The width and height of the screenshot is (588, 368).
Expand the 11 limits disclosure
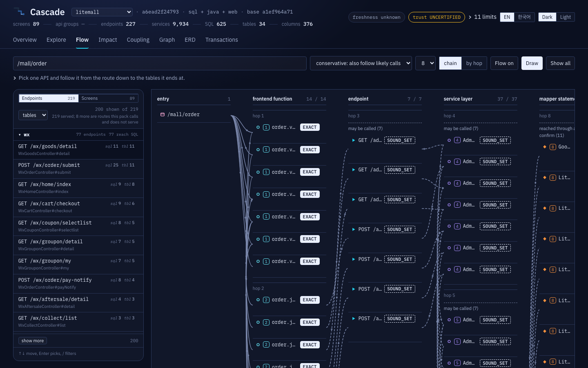pyautogui.click(x=482, y=17)
